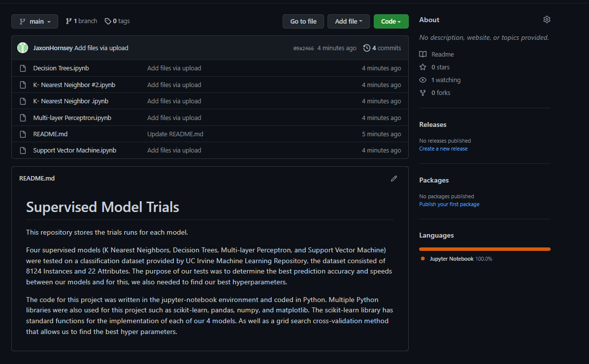589x364 pixels.
Task: Click the Update README.md commit message
Action: pyautogui.click(x=175, y=134)
